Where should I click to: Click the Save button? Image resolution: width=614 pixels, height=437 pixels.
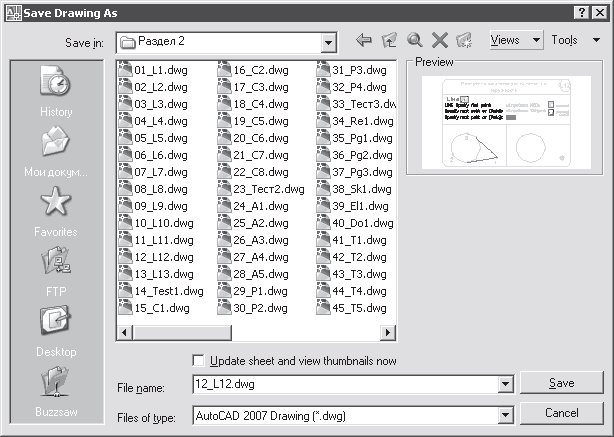coord(561,384)
